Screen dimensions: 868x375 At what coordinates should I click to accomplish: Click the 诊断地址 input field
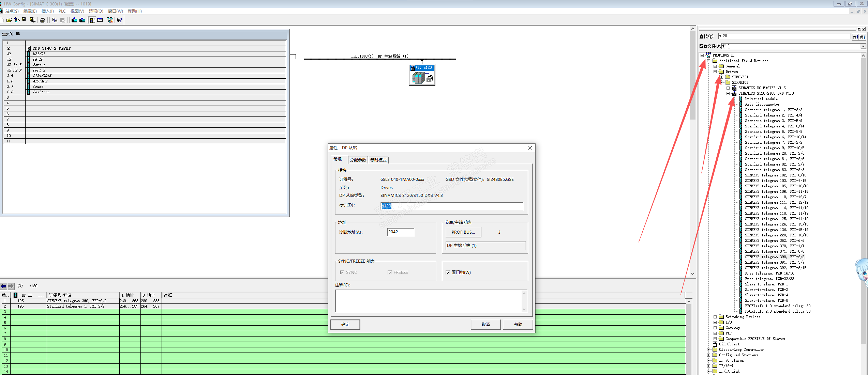400,232
